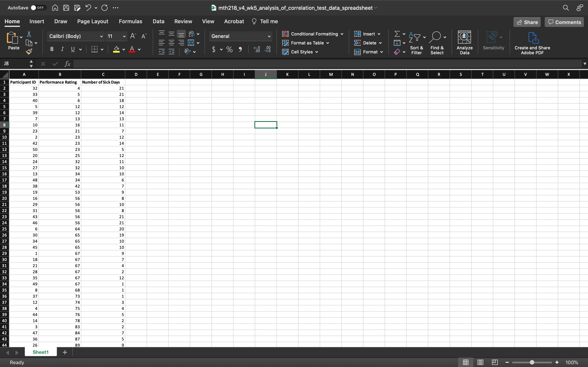Switch to the Formulas tab
Viewport: 588px width, 367px height.
coord(130,21)
